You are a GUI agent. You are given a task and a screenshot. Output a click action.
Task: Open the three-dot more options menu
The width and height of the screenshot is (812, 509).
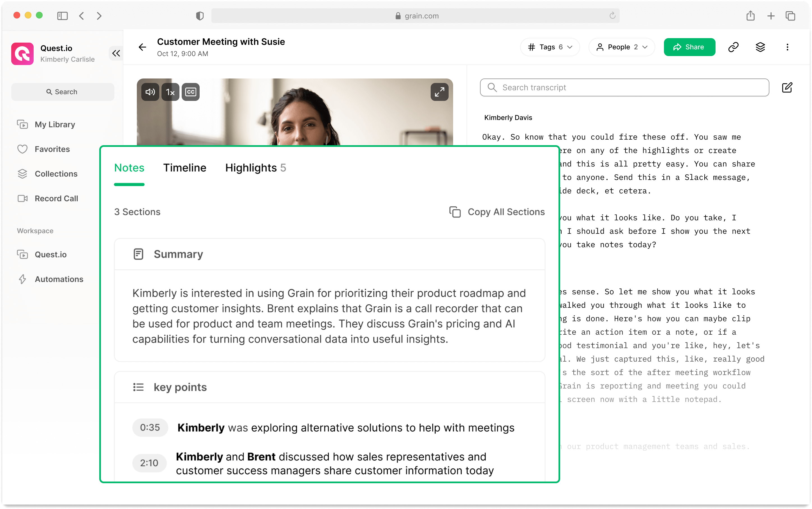(787, 47)
